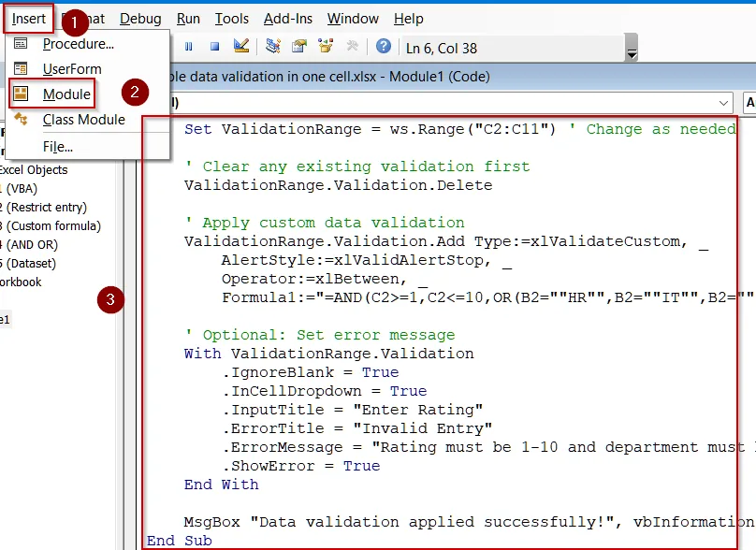Click the 'ValidationRange.Validation.Delete' code line
Image resolution: width=756 pixels, height=550 pixels.
coord(338,185)
